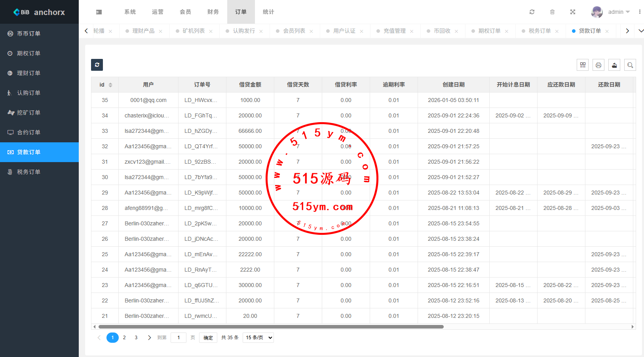Click the 确定 page jump button
Screen dimensions: 644x357
click(x=208, y=338)
